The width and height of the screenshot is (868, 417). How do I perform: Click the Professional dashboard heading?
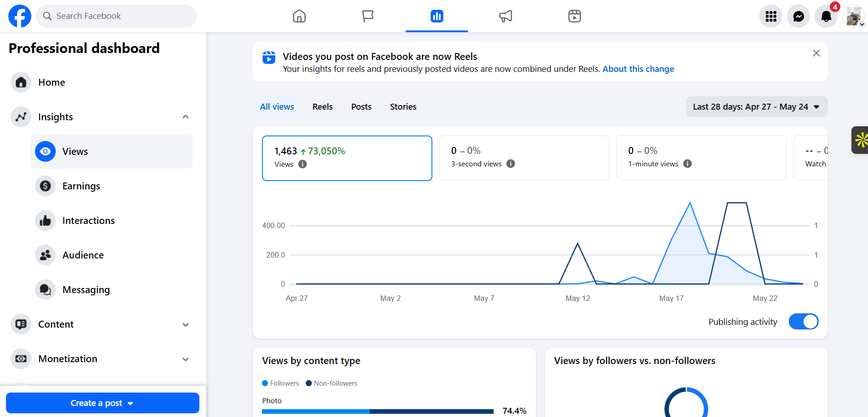84,48
